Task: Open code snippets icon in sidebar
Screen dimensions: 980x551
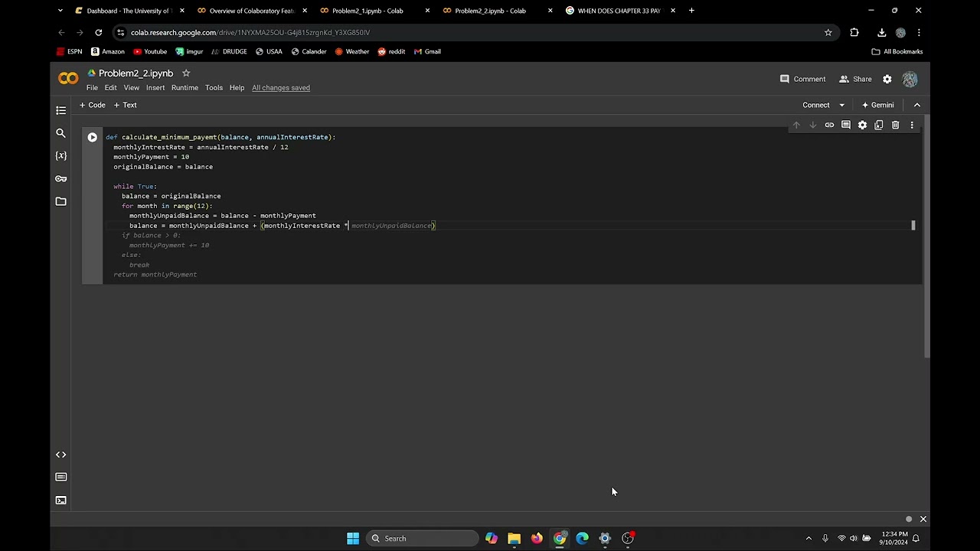Action: tap(60, 455)
